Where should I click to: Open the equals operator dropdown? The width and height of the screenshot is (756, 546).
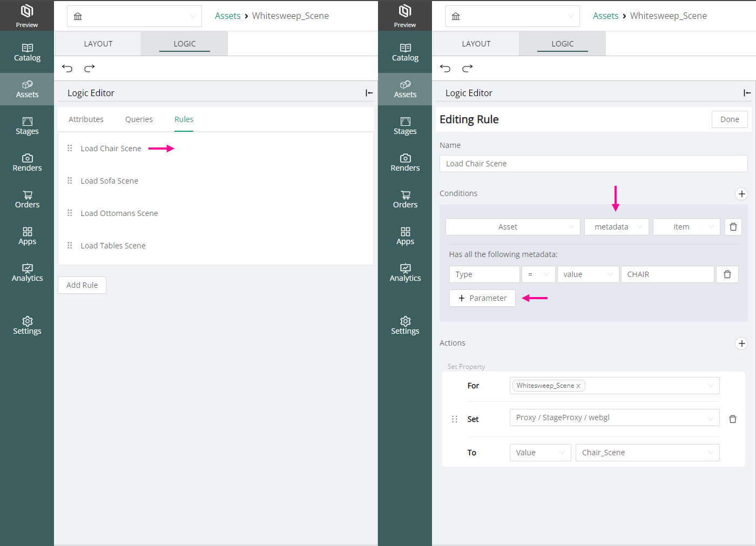click(x=538, y=274)
